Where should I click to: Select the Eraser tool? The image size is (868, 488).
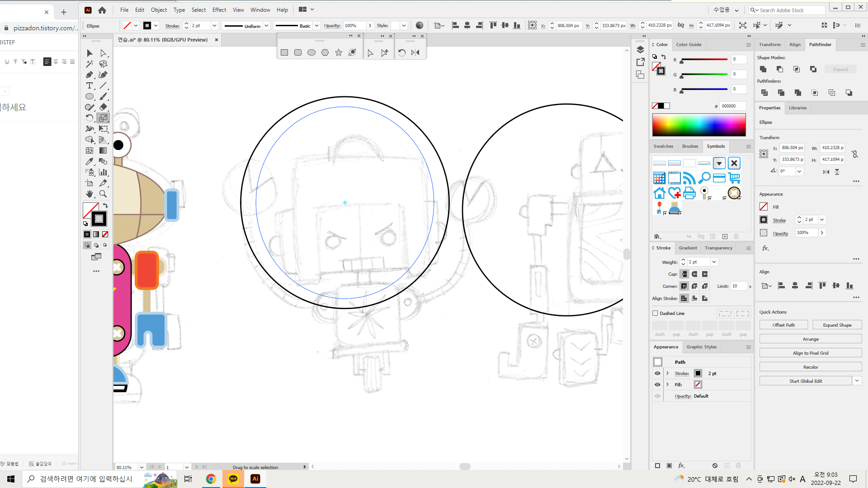pyautogui.click(x=103, y=108)
